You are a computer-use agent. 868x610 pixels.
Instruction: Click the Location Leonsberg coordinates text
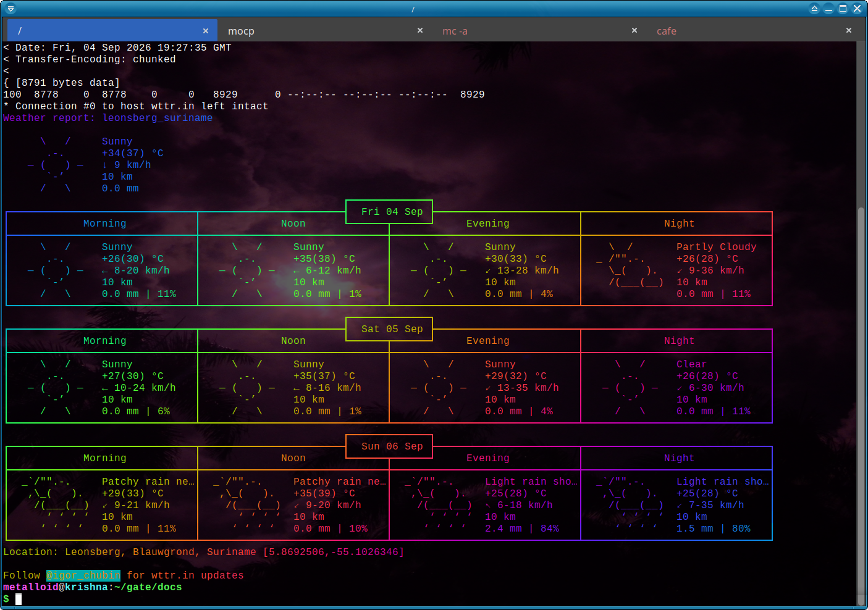(204, 552)
